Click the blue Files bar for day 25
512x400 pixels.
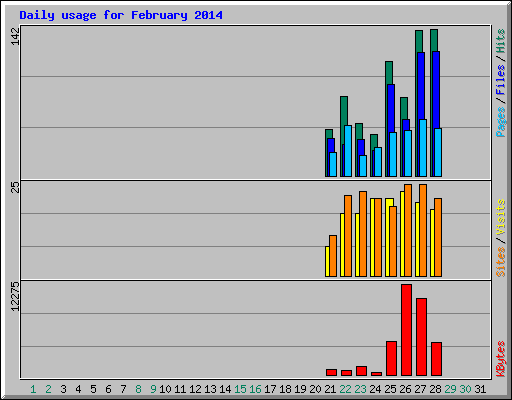(391, 108)
